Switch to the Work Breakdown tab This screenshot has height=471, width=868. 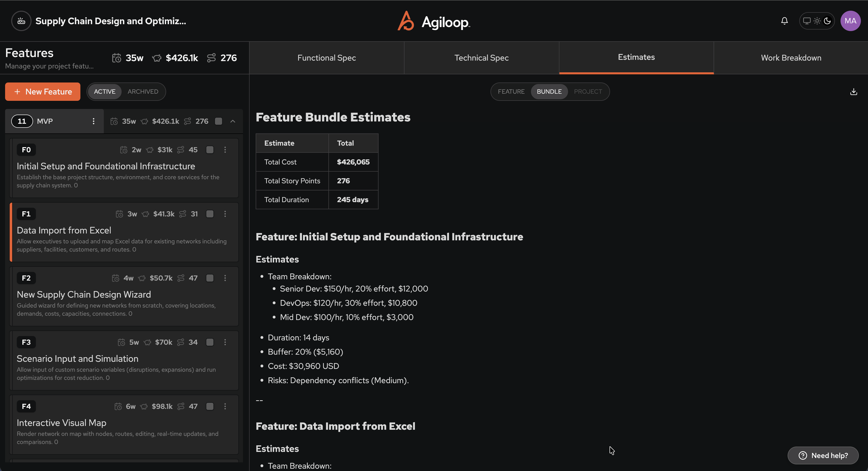pos(791,58)
